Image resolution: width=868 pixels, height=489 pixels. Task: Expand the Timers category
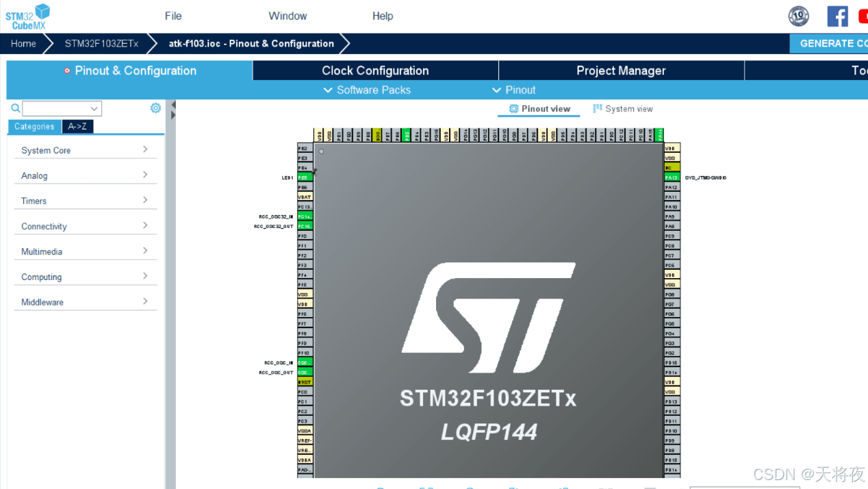point(85,201)
